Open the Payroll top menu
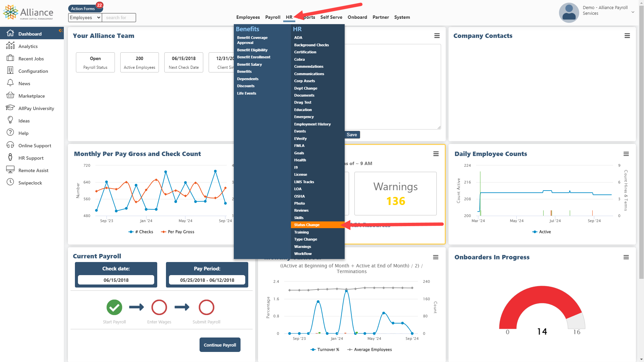 pos(273,17)
